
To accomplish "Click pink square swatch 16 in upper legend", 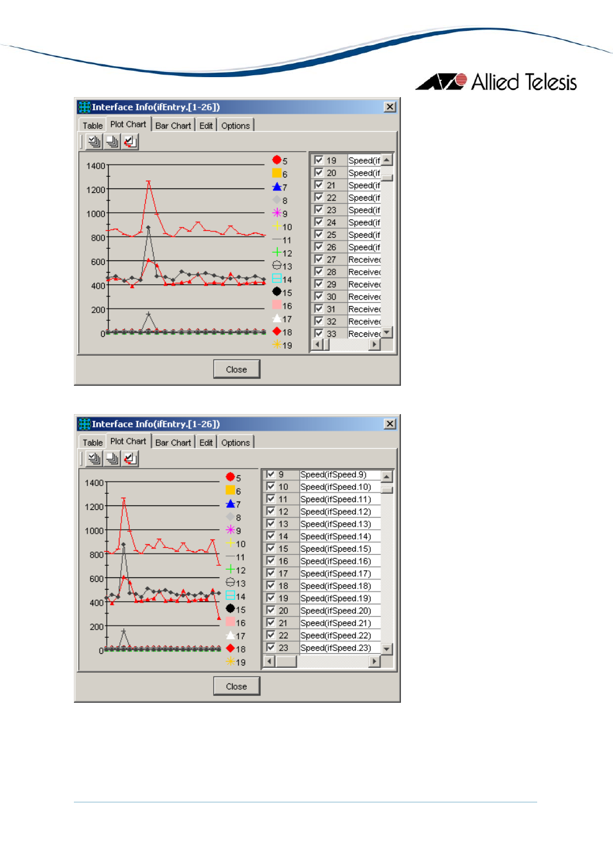I will [276, 305].
